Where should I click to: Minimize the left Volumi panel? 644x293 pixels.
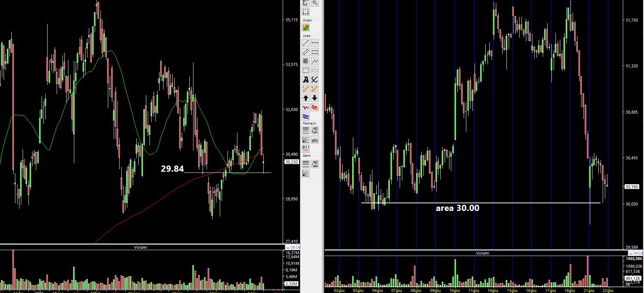coord(288,247)
